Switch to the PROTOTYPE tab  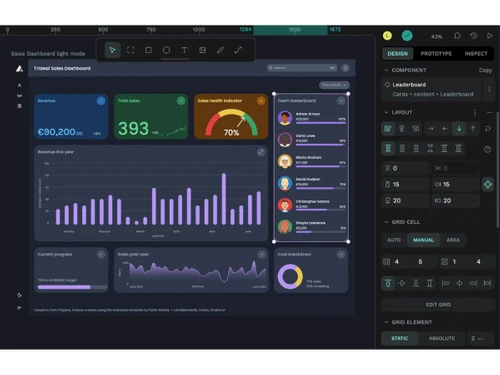[436, 54]
